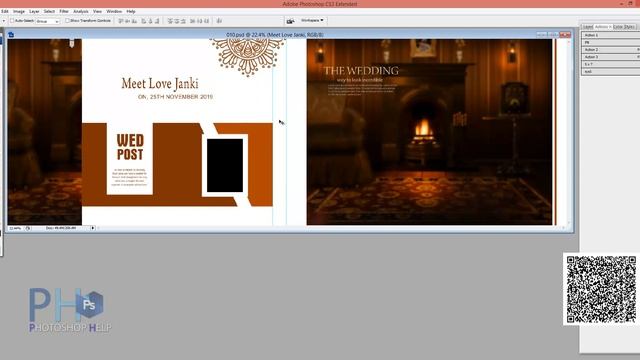
Task: Open the Workspace dropdown
Action: [x=312, y=20]
